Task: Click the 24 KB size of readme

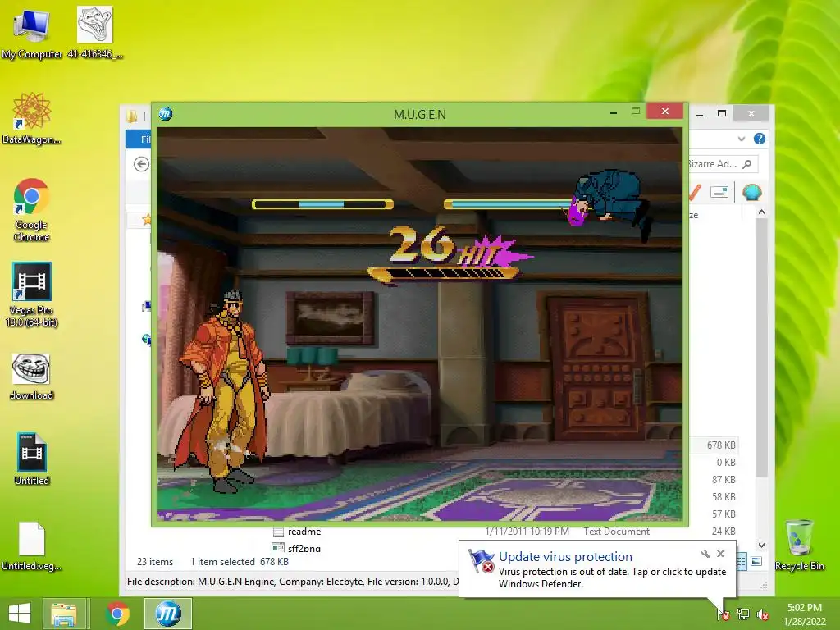Action: [x=724, y=532]
